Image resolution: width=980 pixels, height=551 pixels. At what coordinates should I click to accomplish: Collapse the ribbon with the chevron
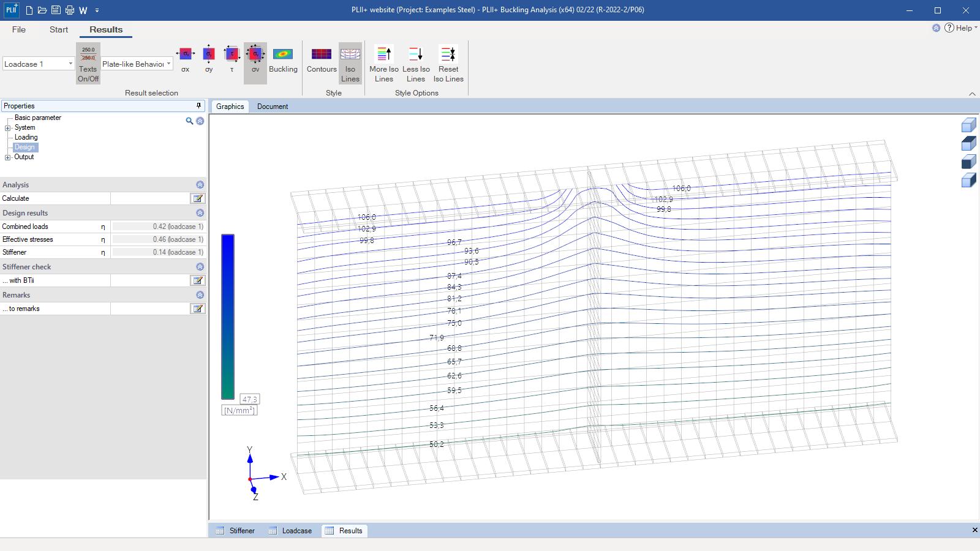coord(972,94)
